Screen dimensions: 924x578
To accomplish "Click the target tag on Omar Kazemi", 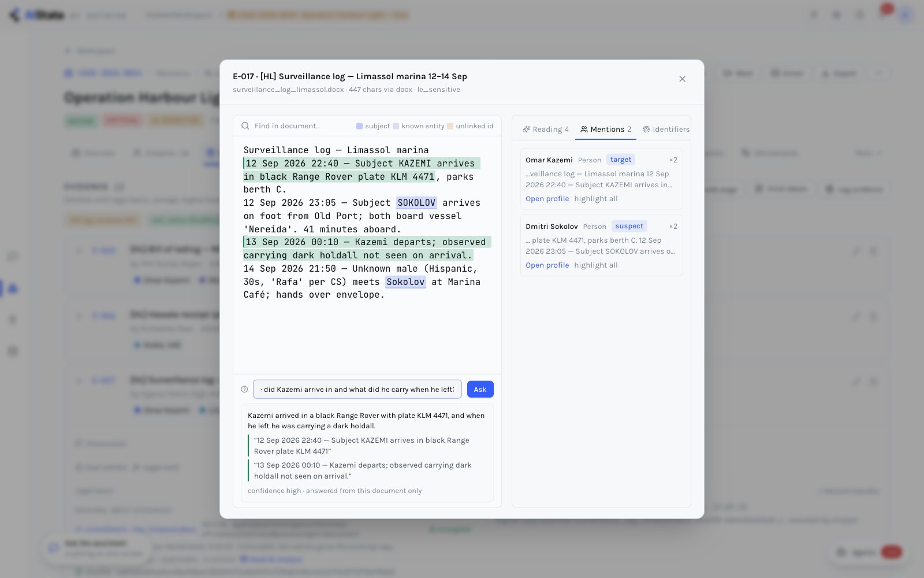I will tap(621, 160).
